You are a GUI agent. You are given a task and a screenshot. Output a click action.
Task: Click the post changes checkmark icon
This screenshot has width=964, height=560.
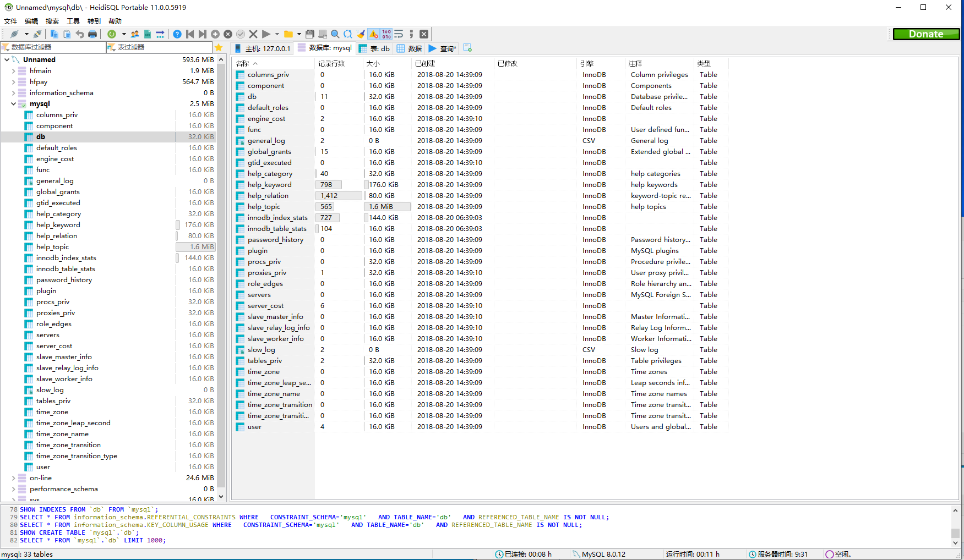pyautogui.click(x=241, y=34)
